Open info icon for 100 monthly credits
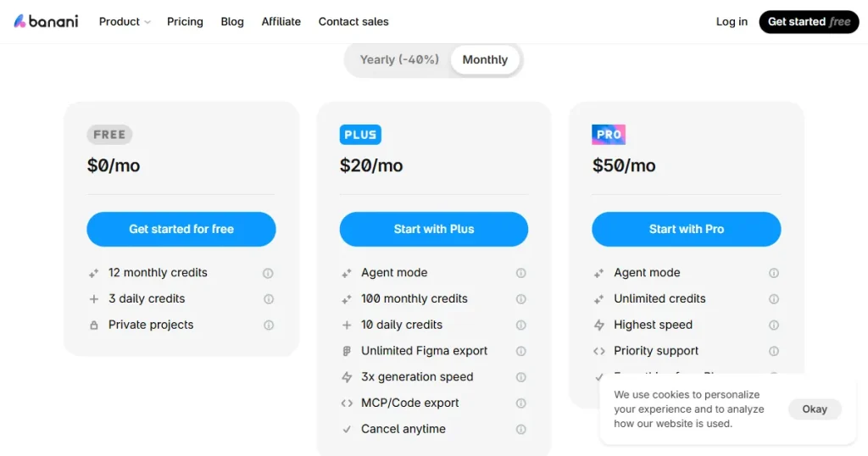The width and height of the screenshot is (868, 456). click(521, 299)
